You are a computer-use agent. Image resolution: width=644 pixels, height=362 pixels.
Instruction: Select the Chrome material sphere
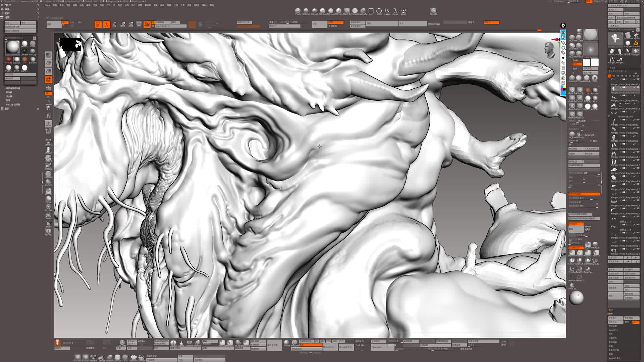click(x=24, y=51)
